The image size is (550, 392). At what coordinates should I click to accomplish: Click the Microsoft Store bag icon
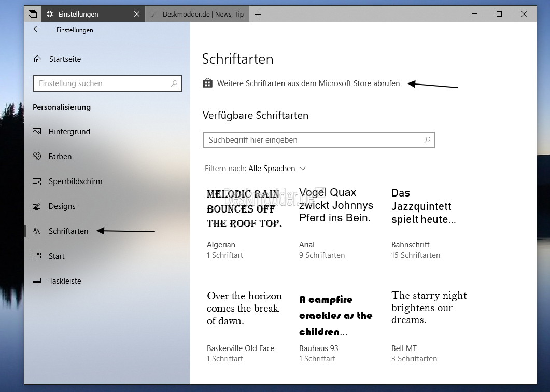207,83
